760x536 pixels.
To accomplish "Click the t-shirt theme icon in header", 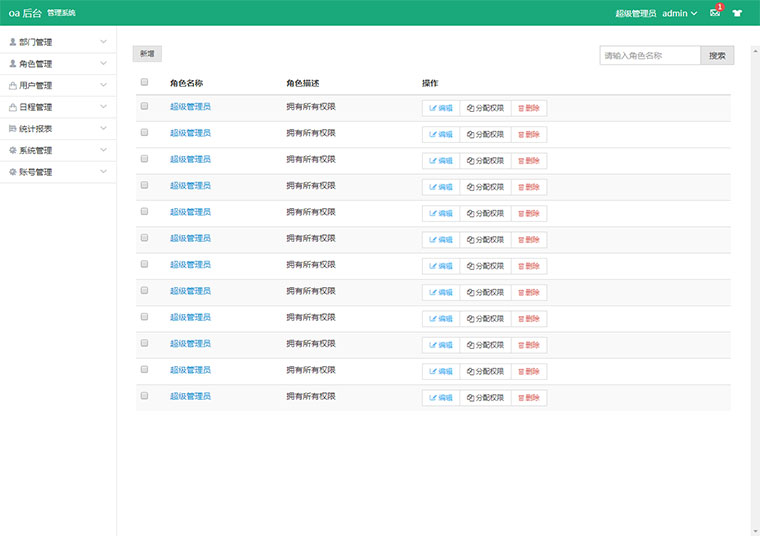I will click(737, 13).
